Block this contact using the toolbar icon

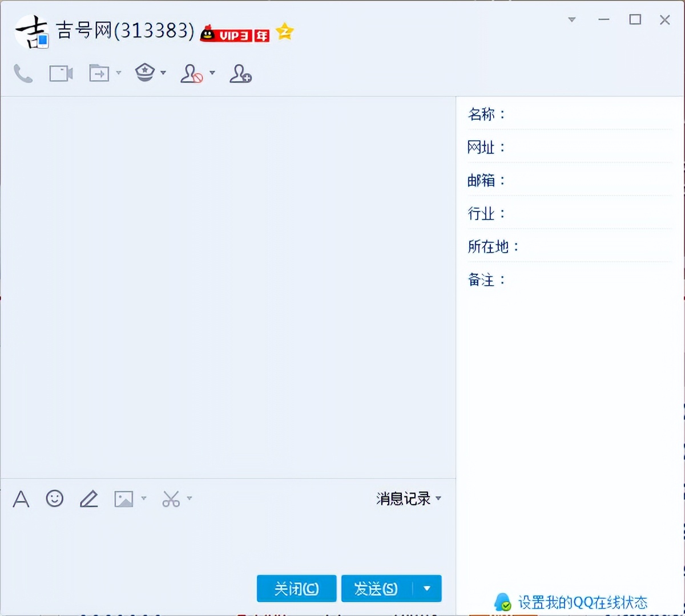(x=192, y=74)
